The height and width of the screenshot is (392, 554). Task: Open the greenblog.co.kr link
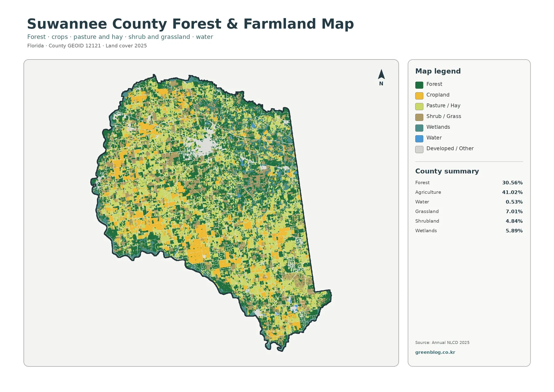pyautogui.click(x=435, y=352)
